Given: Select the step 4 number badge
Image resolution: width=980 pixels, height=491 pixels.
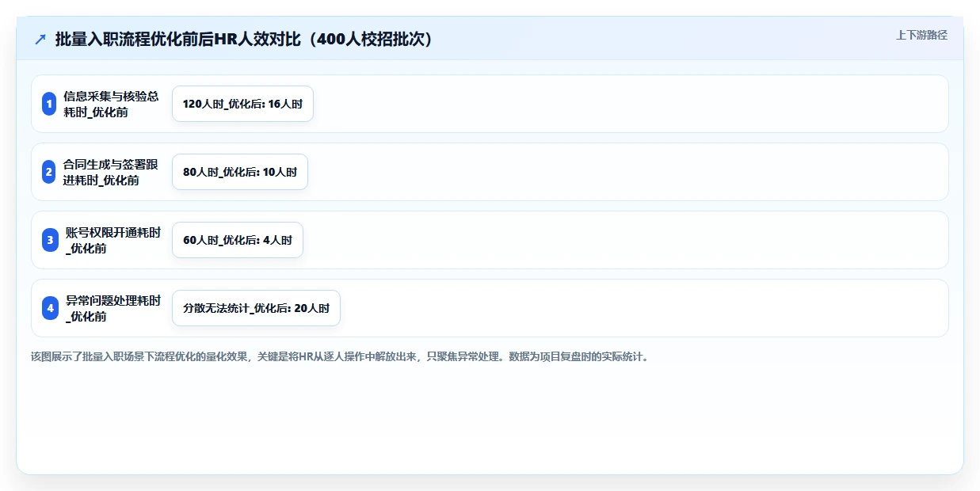Looking at the screenshot, I should click(x=50, y=308).
